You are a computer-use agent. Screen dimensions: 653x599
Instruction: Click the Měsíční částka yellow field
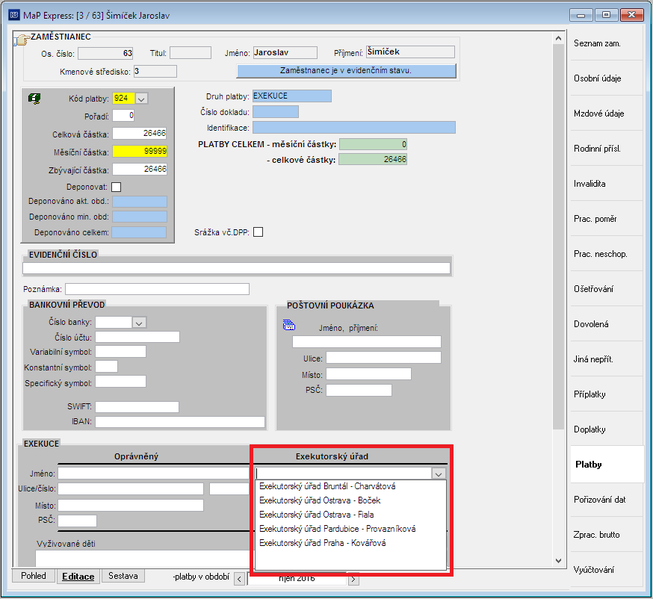(x=140, y=151)
